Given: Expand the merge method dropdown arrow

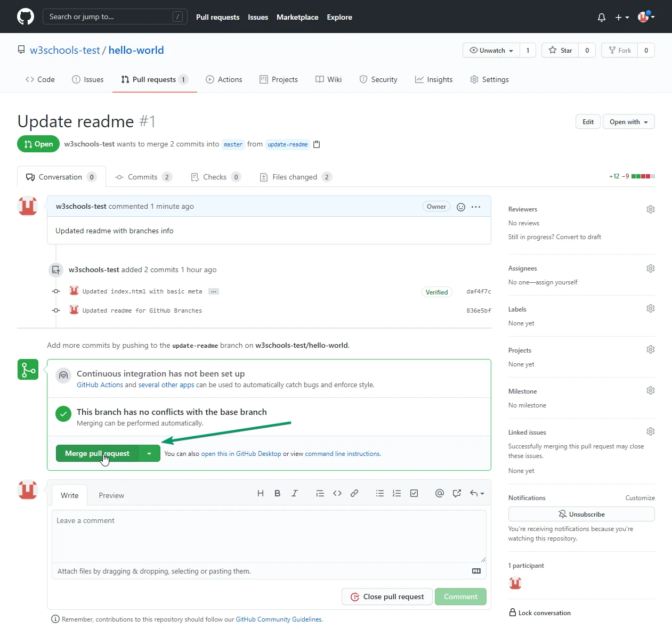Looking at the screenshot, I should (149, 454).
